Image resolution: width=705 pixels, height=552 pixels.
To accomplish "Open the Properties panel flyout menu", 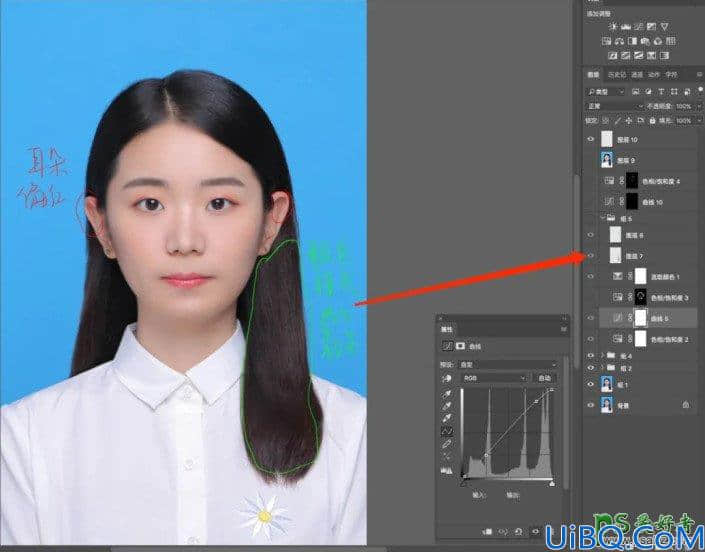I will point(564,329).
